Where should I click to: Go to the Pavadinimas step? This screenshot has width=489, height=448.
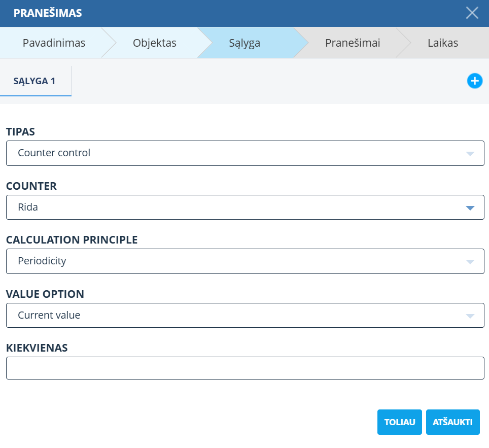point(54,43)
